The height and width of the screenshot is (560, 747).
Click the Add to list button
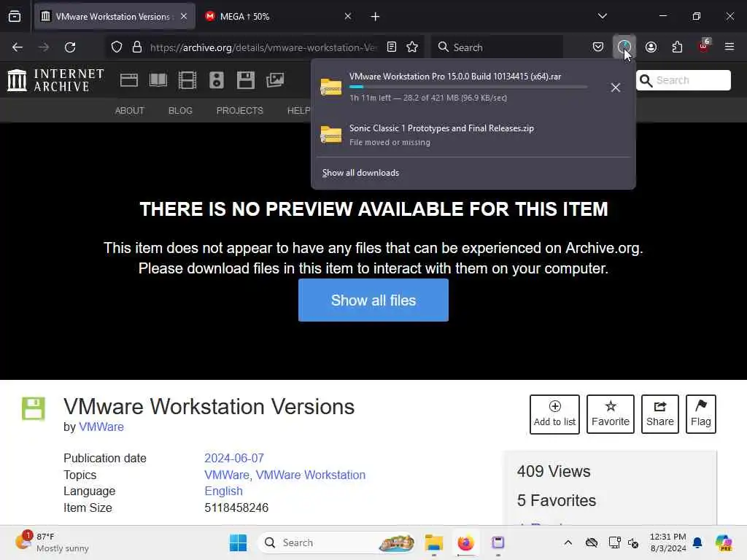click(554, 414)
